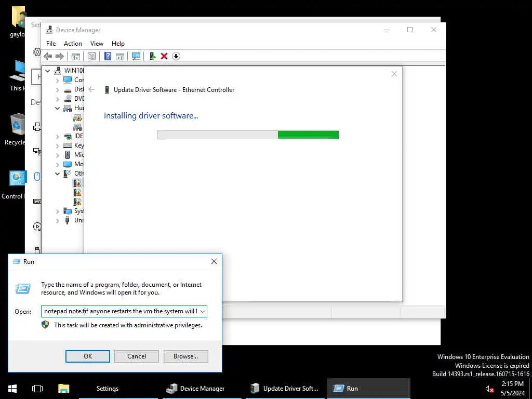The height and width of the screenshot is (399, 532).
Task: Open Properties from the Device Manager toolbar
Action: (x=91, y=56)
